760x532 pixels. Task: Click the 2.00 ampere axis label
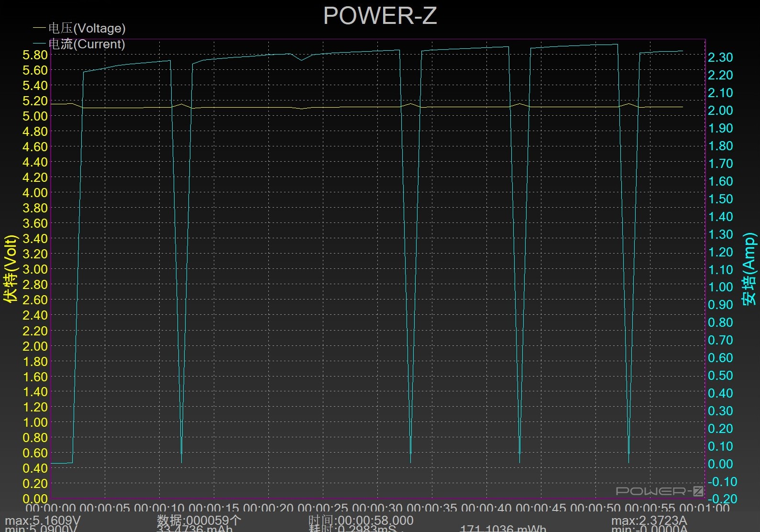coord(720,111)
